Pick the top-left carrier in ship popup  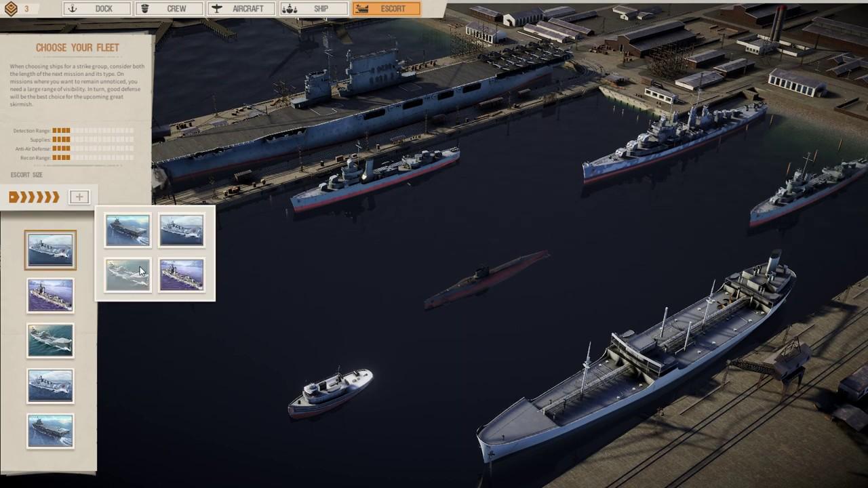(x=127, y=230)
